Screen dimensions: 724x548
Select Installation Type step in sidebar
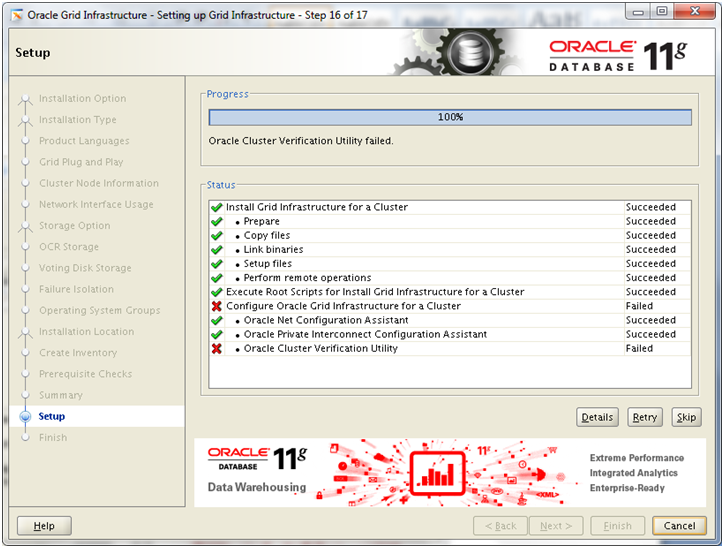point(78,120)
